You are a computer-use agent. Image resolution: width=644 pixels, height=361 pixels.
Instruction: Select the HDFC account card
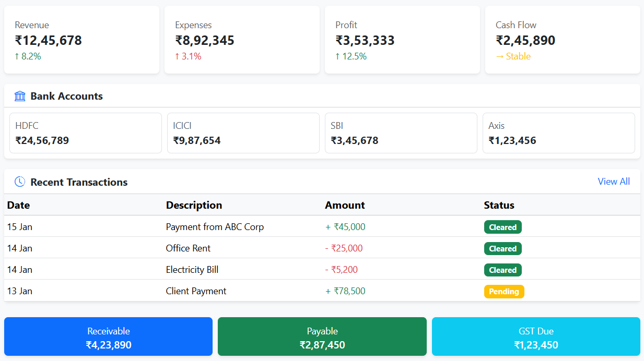85,133
